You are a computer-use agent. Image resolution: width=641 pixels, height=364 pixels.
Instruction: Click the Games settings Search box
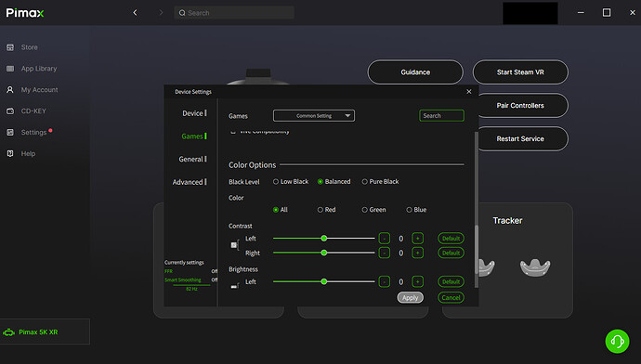coord(441,116)
